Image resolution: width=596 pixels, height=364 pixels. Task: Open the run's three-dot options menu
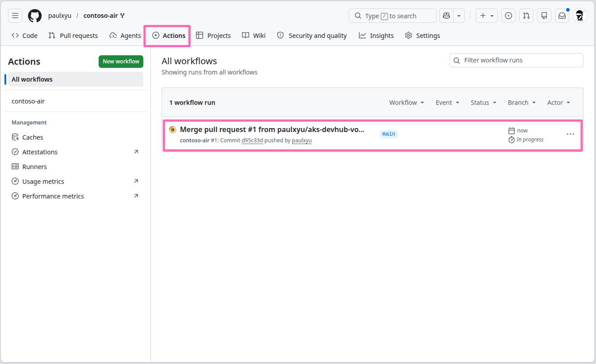[x=571, y=134]
